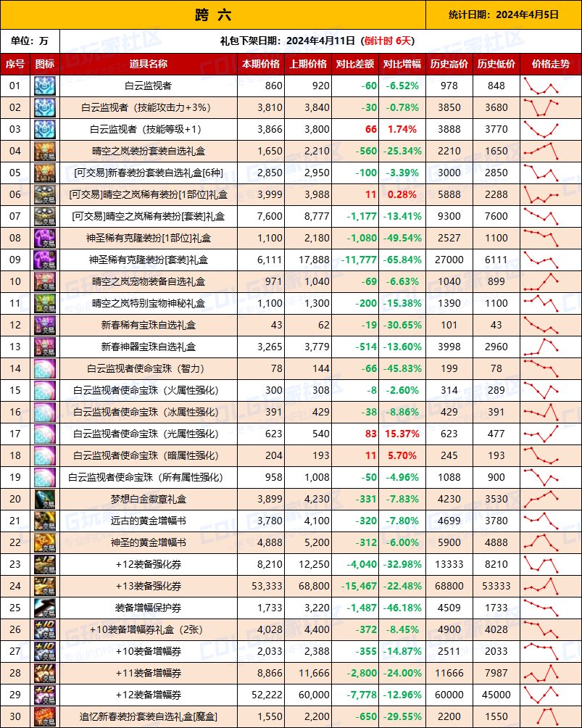
Task: Click the orb icon for 白云监视者使命宝珠（智力）
Action: tap(45, 368)
